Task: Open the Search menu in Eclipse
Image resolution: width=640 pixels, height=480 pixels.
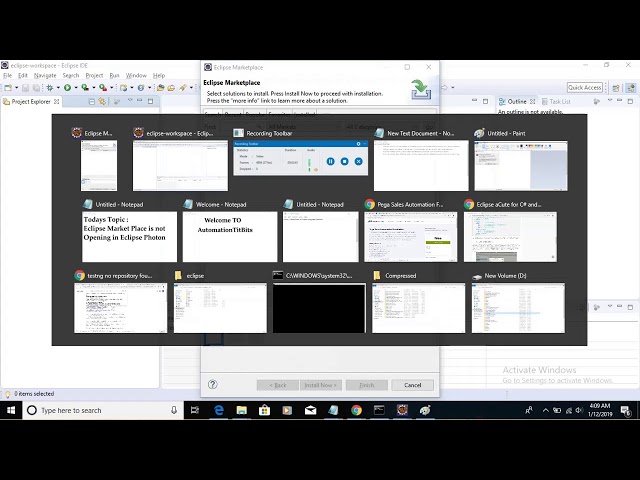Action: [x=71, y=76]
